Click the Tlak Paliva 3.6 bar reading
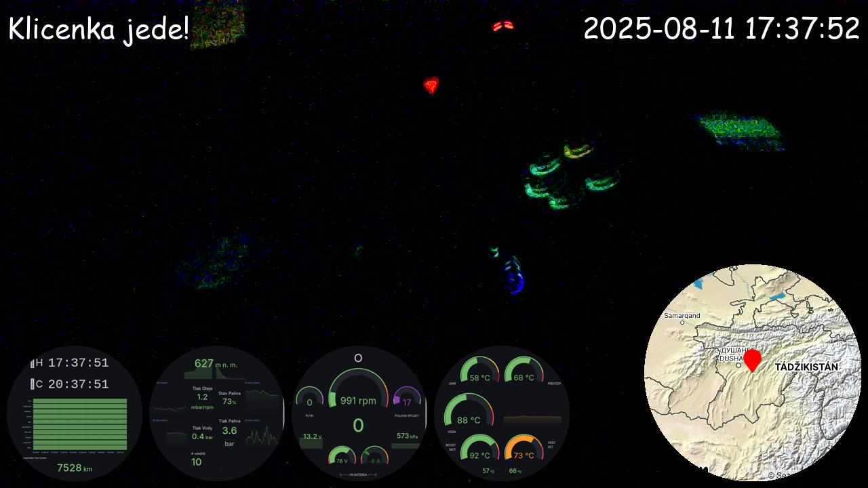The image size is (868, 488). click(229, 430)
